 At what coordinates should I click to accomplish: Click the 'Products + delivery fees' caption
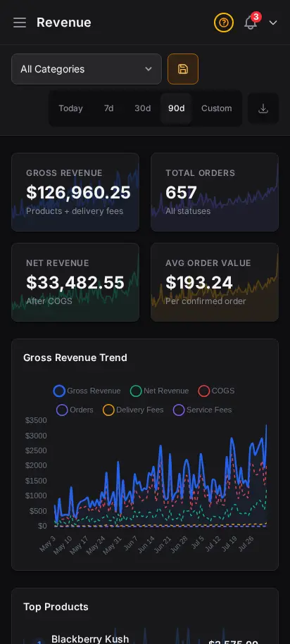click(x=75, y=211)
